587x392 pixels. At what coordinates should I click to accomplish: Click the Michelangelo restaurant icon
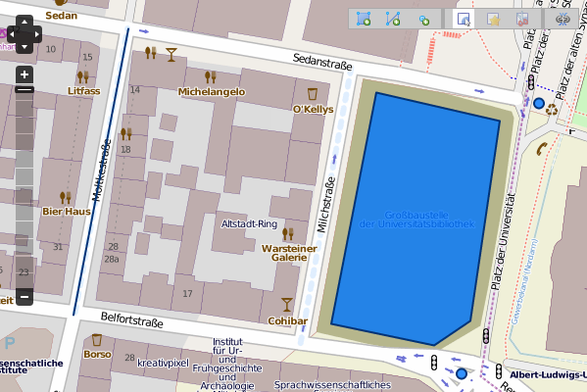211,76
